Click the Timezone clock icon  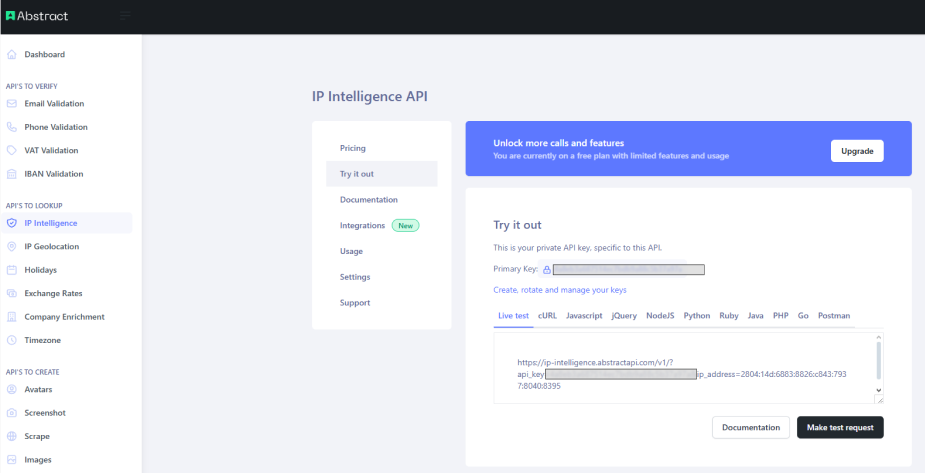tap(12, 340)
